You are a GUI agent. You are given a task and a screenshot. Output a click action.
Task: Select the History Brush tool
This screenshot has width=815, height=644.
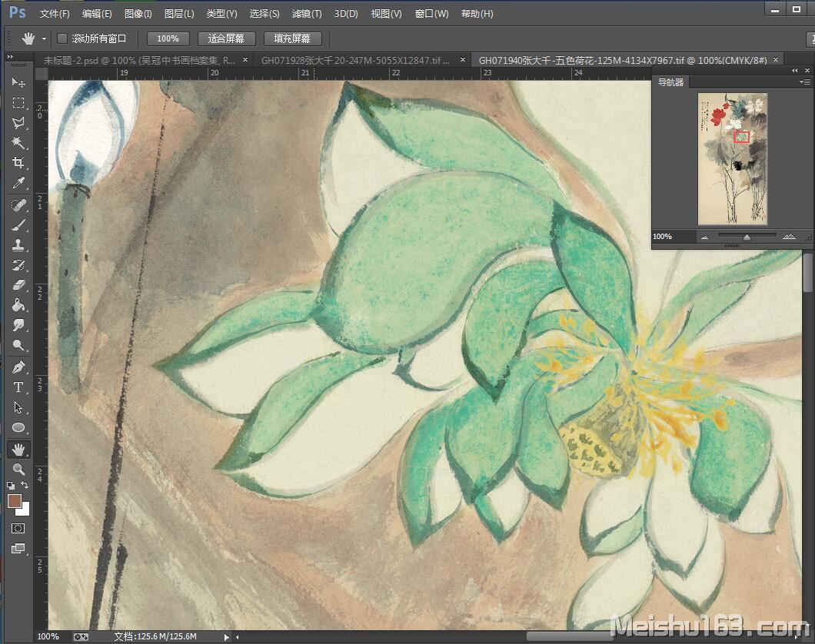[18, 265]
